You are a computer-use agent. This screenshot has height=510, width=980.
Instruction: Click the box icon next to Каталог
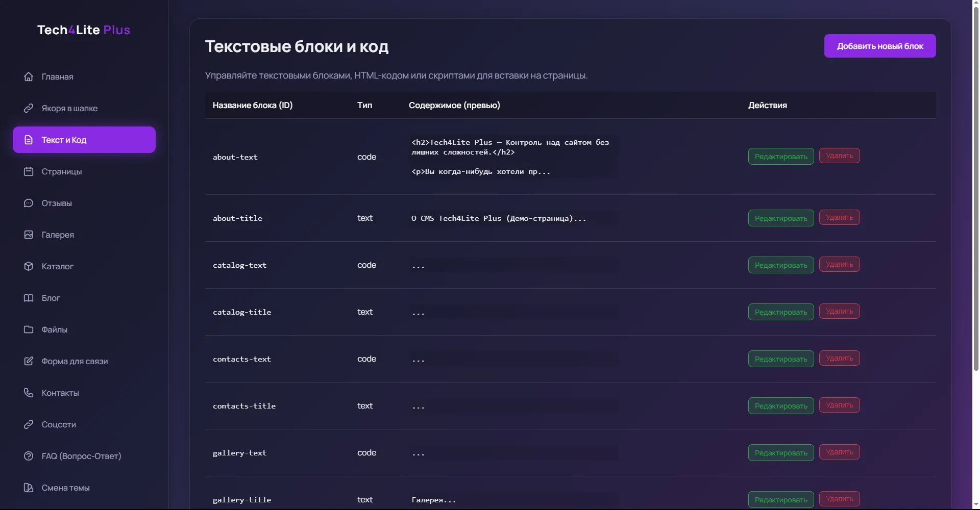29,266
